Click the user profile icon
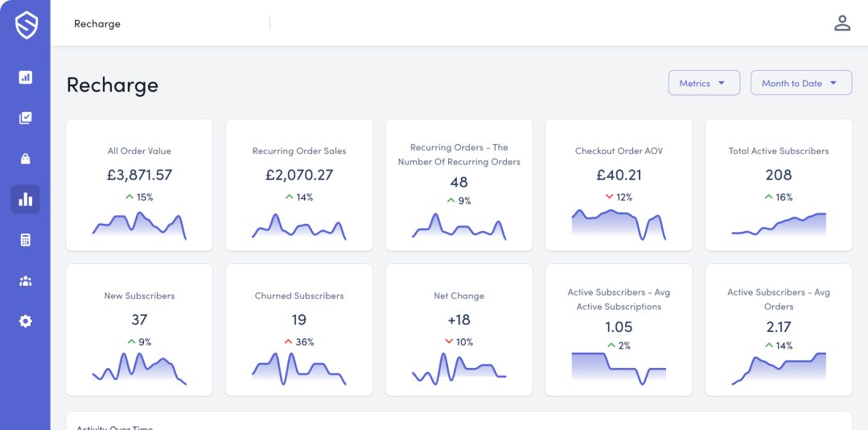 [x=841, y=23]
